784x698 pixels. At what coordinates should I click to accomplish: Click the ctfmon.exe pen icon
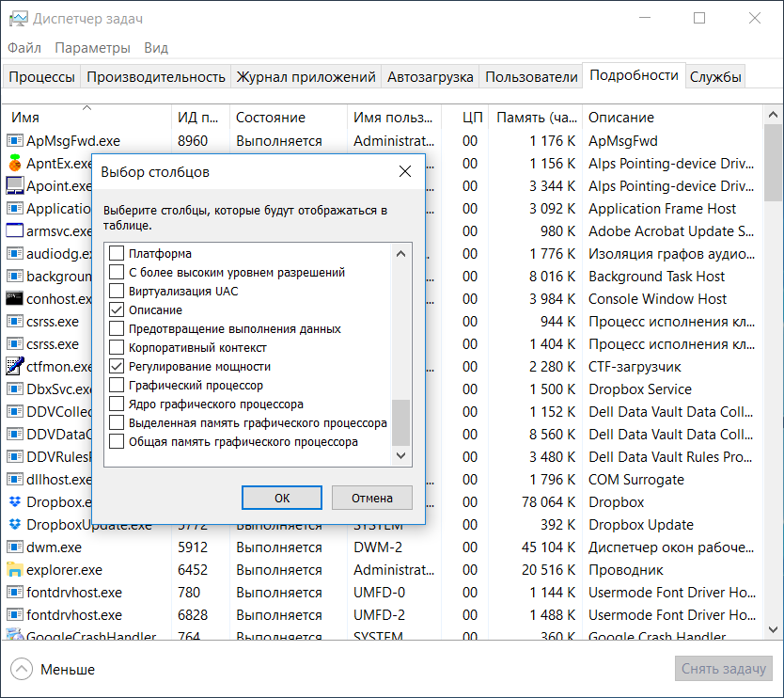(15, 367)
